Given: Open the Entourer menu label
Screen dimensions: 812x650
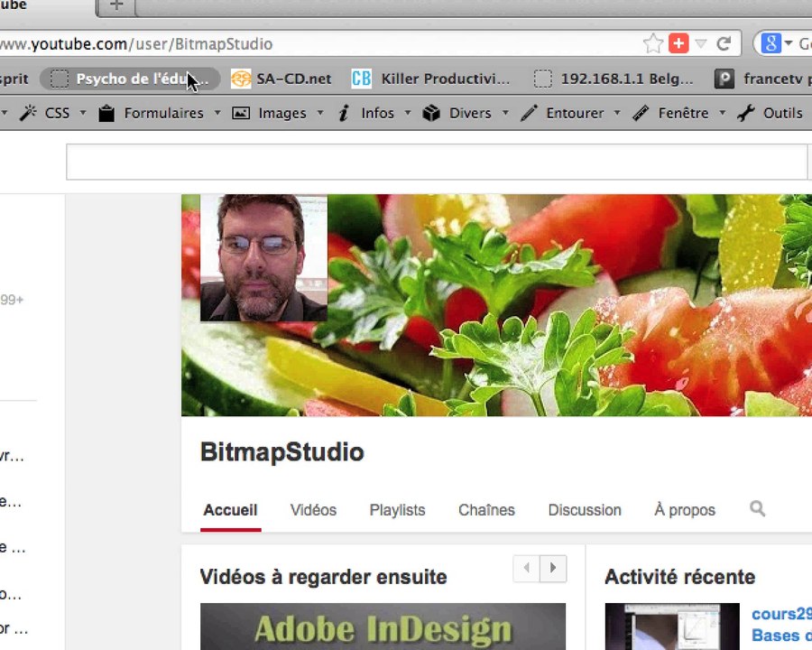Looking at the screenshot, I should (x=575, y=113).
